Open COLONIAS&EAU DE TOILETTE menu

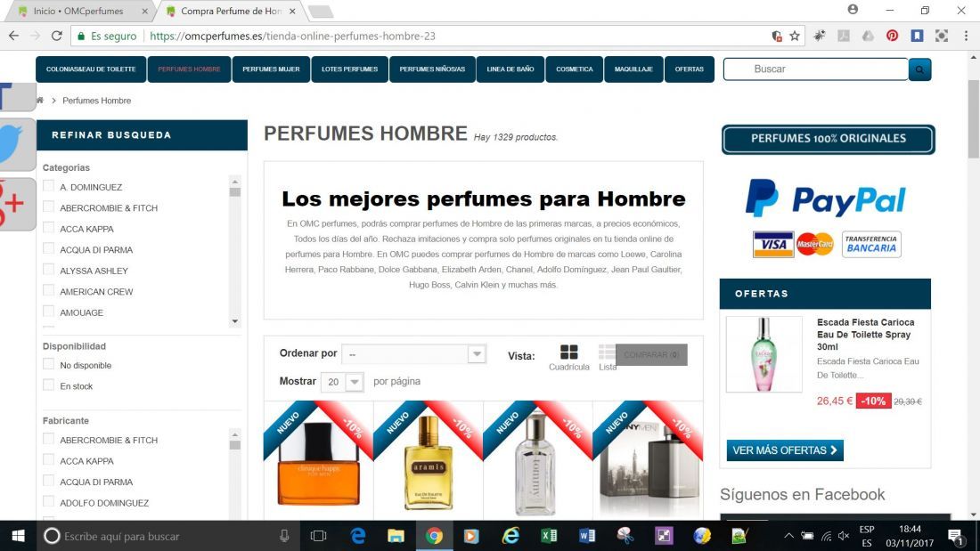(91, 69)
